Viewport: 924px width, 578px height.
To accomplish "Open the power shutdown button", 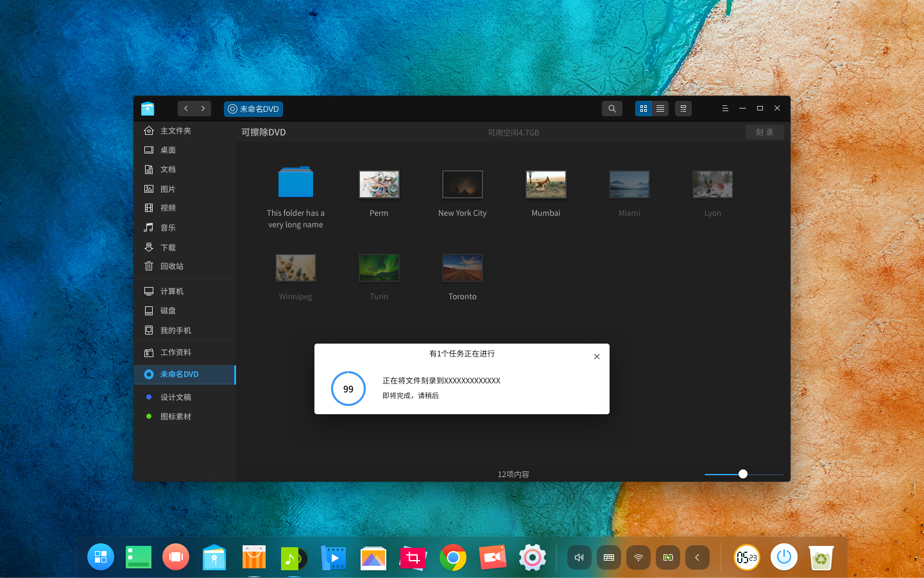I will coord(784,557).
